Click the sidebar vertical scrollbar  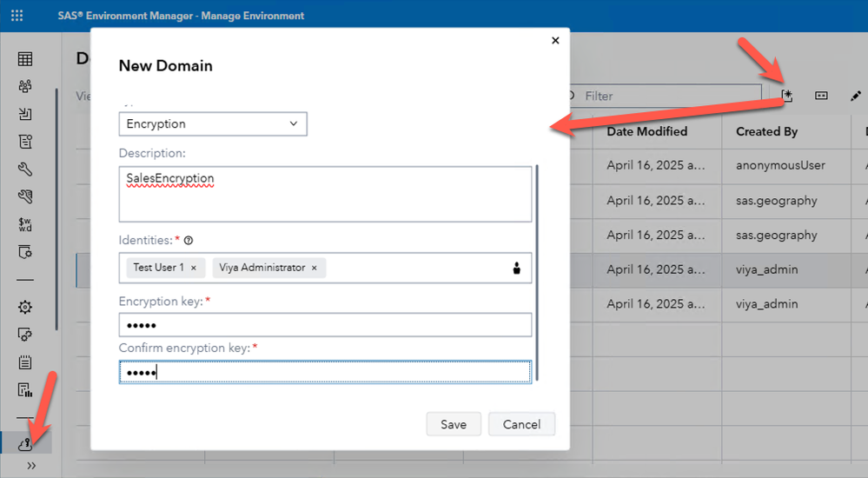click(56, 209)
